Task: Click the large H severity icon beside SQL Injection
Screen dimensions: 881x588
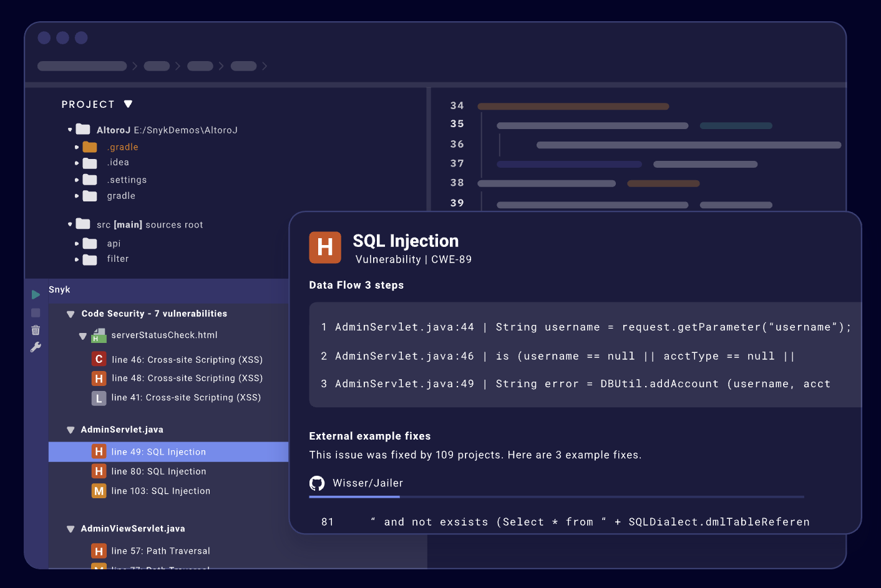Action: click(x=325, y=248)
